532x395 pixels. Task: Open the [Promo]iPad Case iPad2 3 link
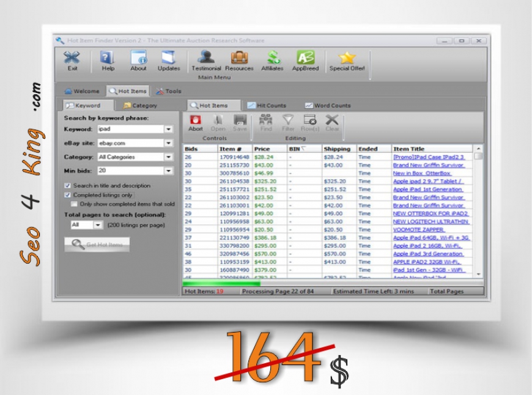[x=429, y=157]
